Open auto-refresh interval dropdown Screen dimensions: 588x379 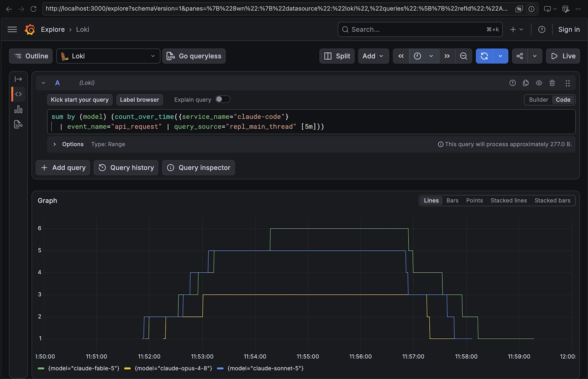500,56
